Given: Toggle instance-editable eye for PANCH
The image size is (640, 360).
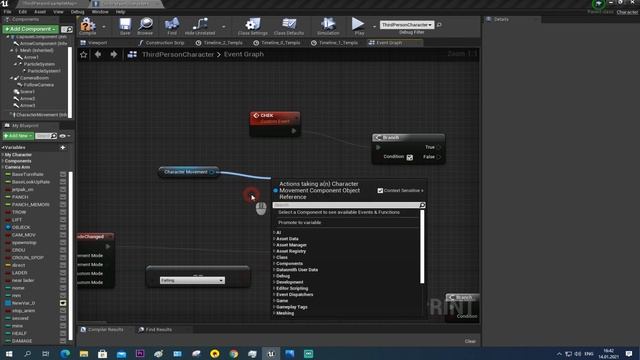Looking at the screenshot, I should click(63, 197).
